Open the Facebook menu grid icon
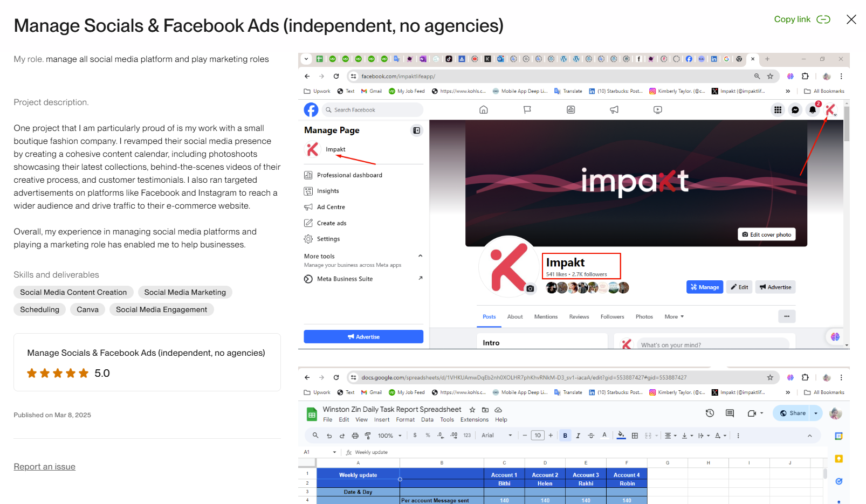 [778, 110]
